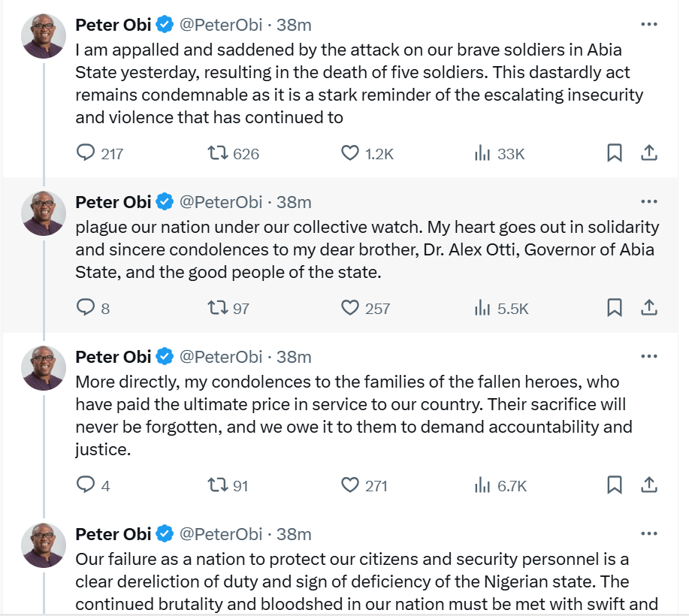Image resolution: width=689 pixels, height=616 pixels.
Task: Share the tweet about fallen heroes
Action: [x=649, y=485]
